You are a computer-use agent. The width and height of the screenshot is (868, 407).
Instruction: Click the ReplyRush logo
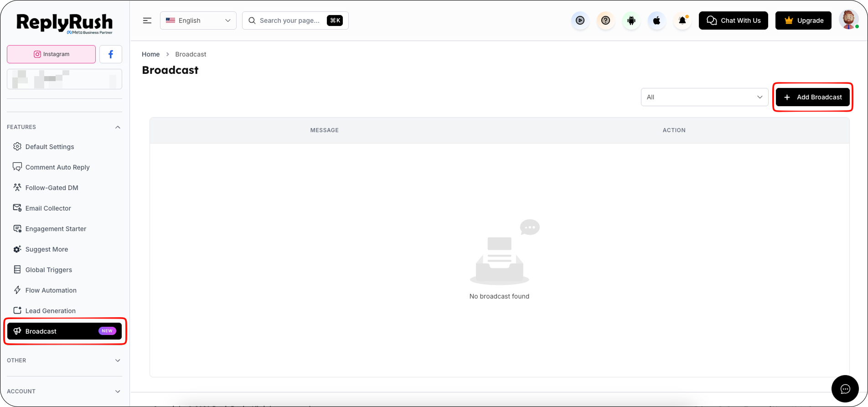(x=64, y=24)
